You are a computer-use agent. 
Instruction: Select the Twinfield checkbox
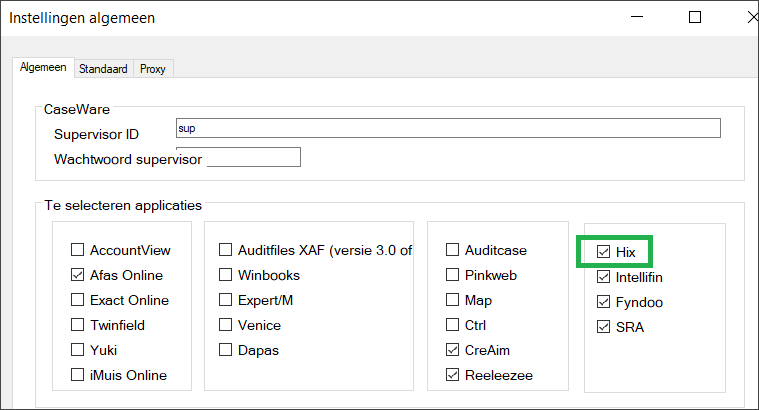[x=77, y=325]
